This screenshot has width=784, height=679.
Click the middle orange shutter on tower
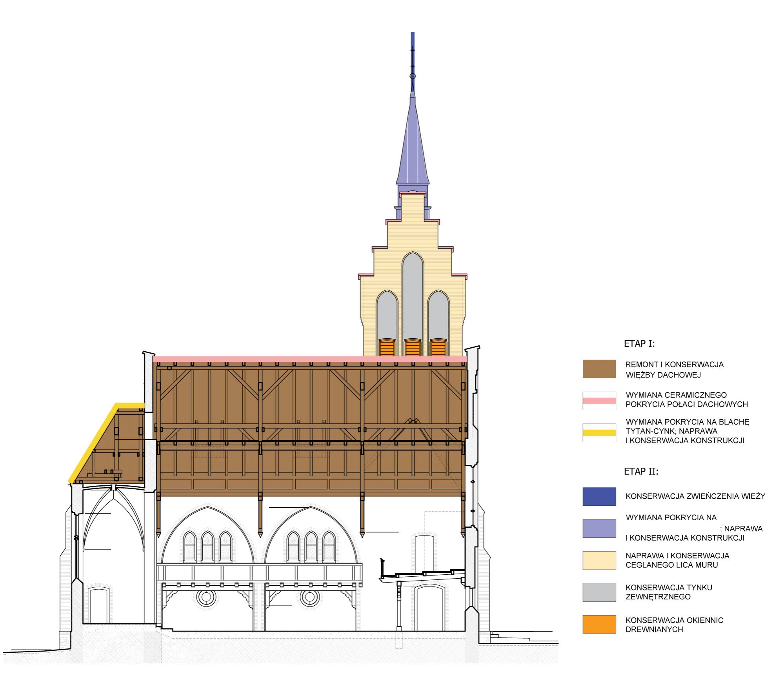click(413, 348)
